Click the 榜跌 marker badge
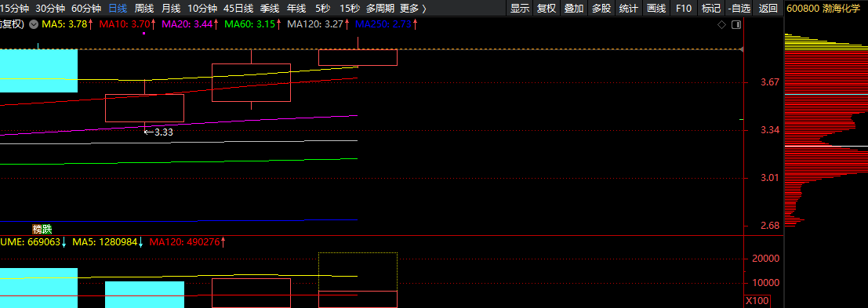This screenshot has height=308, width=868. (x=42, y=229)
